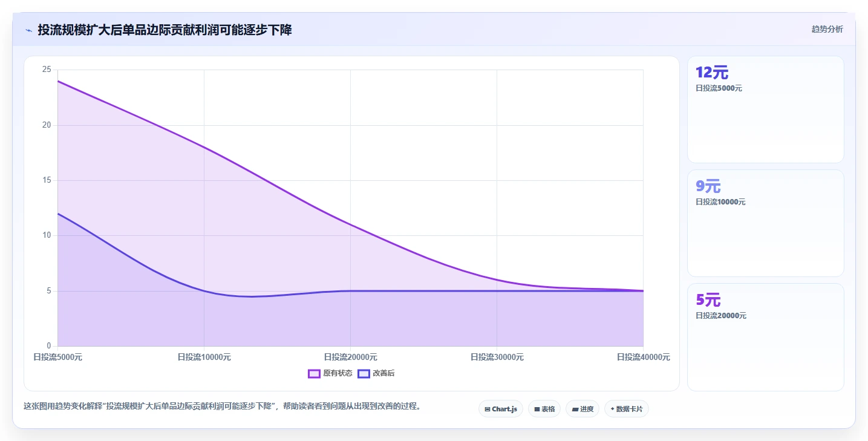Click the chart title 投流规模扩大后单品边际贡献利润可能逐步下降
This screenshot has height=441, width=868.
point(165,30)
